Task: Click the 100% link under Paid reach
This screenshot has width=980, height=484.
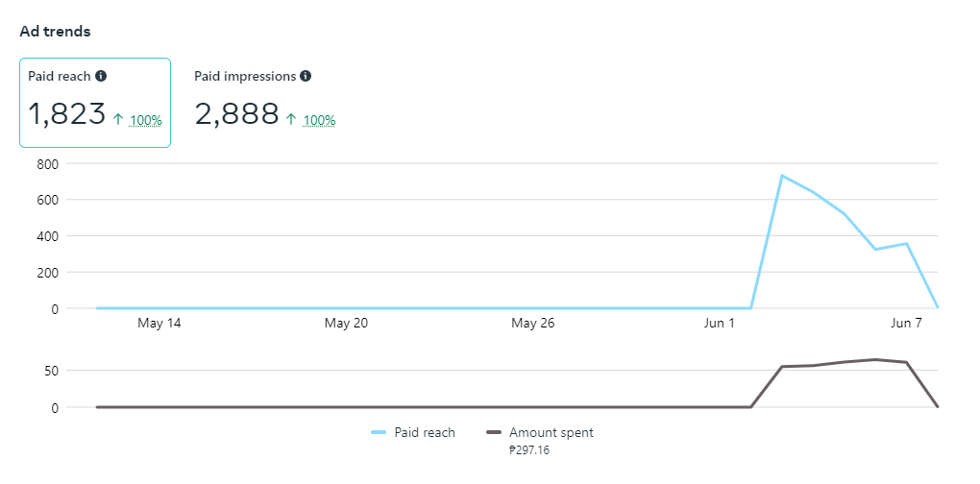Action: click(x=146, y=120)
